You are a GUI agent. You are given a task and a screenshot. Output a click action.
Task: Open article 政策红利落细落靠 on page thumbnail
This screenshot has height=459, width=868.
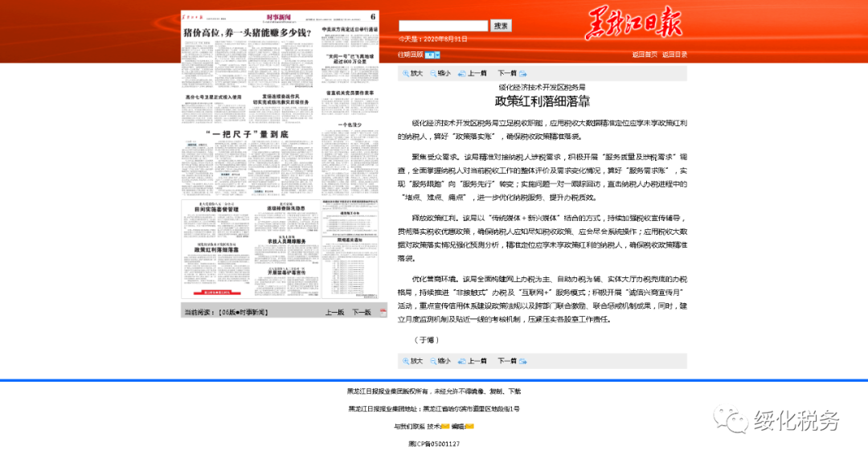pos(216,250)
